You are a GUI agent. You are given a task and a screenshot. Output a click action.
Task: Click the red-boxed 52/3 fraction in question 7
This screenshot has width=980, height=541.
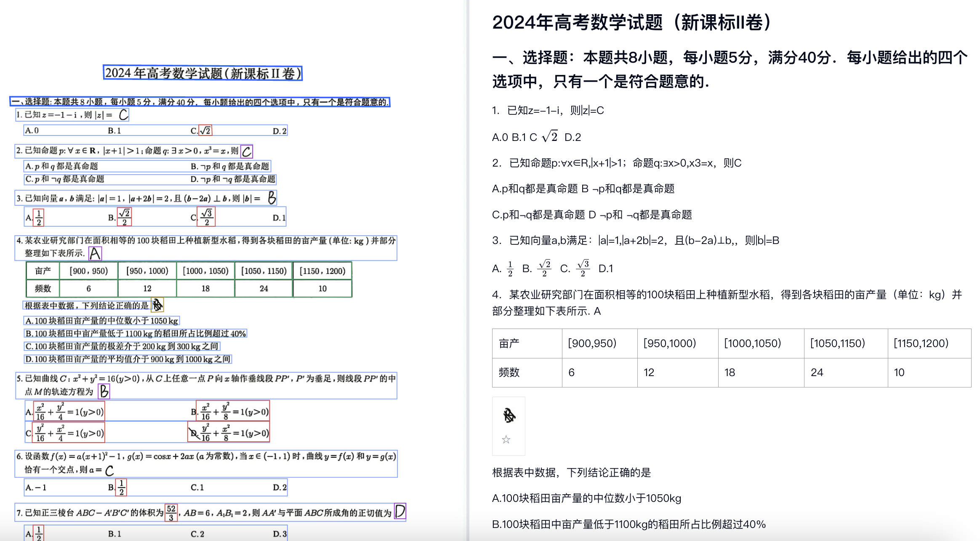coord(171,512)
